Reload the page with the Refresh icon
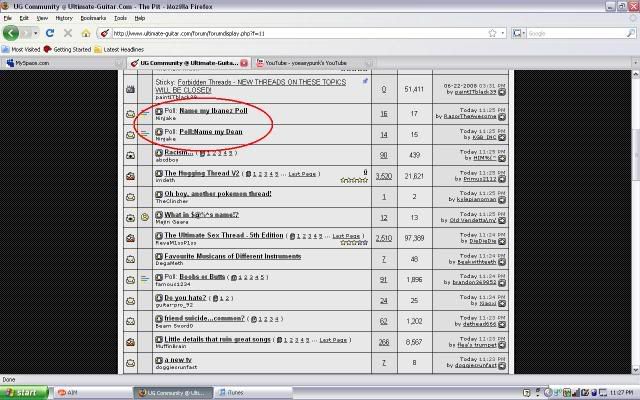The image size is (640, 400). coord(50,33)
